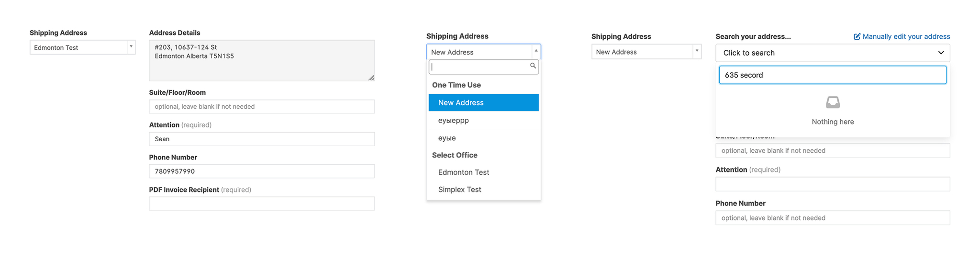Click the Address Details text area
The width and height of the screenshot is (980, 260).
[x=261, y=60]
